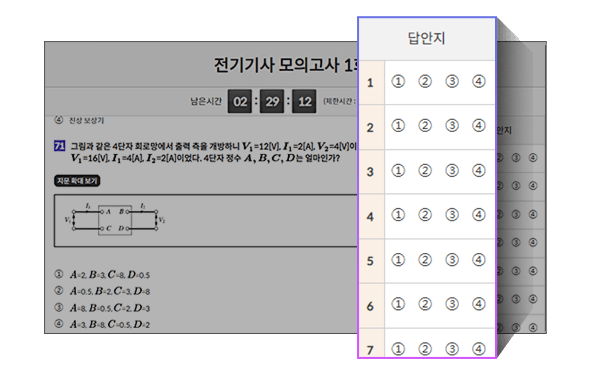Select answer ③ for question 5
591x371 pixels.
tap(452, 260)
